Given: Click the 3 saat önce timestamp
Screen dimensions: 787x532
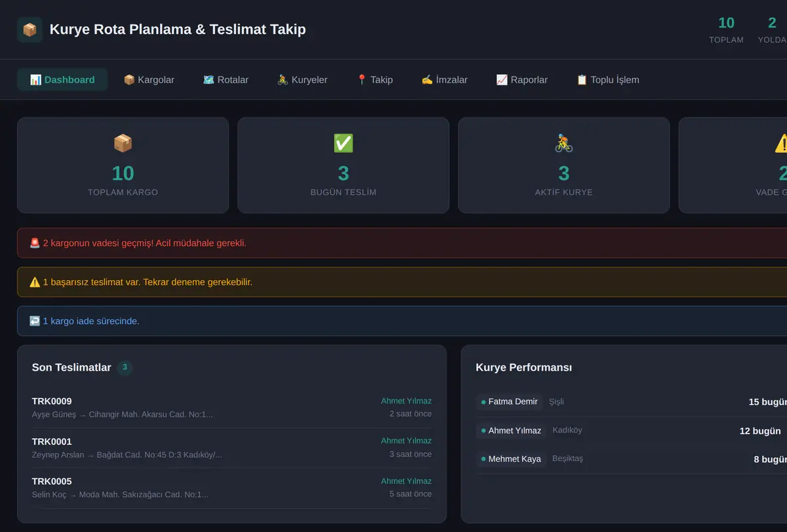Looking at the screenshot, I should coord(411,454).
